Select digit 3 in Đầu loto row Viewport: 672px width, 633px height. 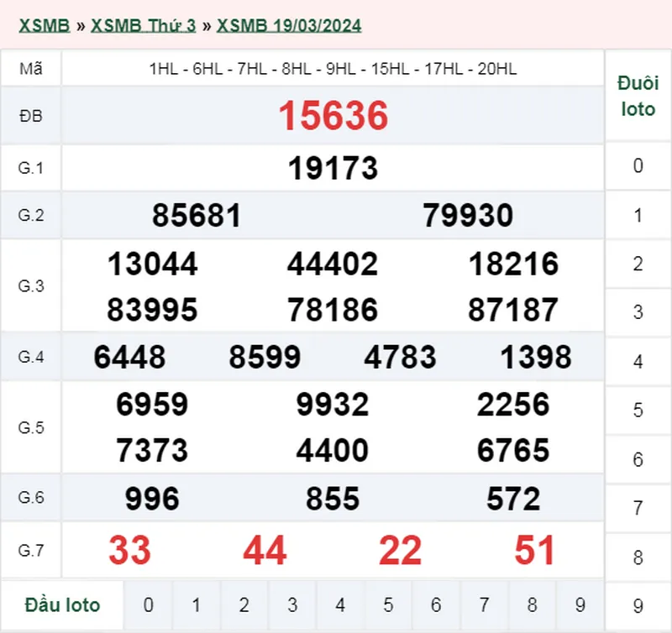292,604
